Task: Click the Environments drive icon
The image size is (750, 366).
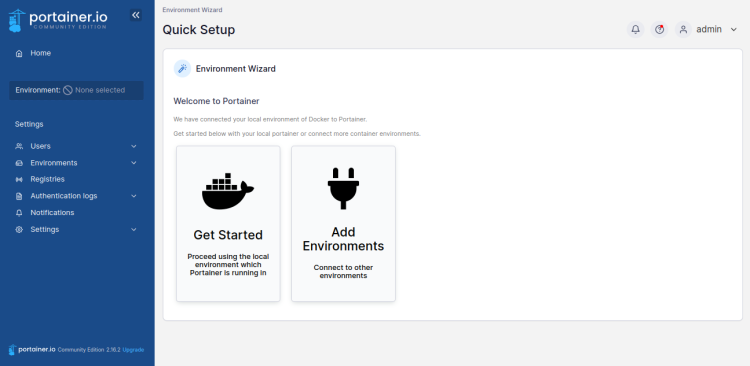Action: pos(19,163)
